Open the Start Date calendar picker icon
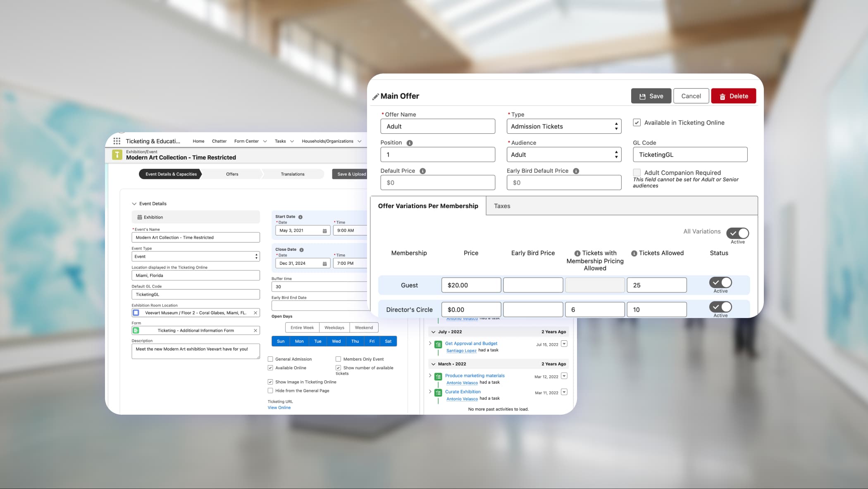The image size is (868, 489). tap(324, 231)
